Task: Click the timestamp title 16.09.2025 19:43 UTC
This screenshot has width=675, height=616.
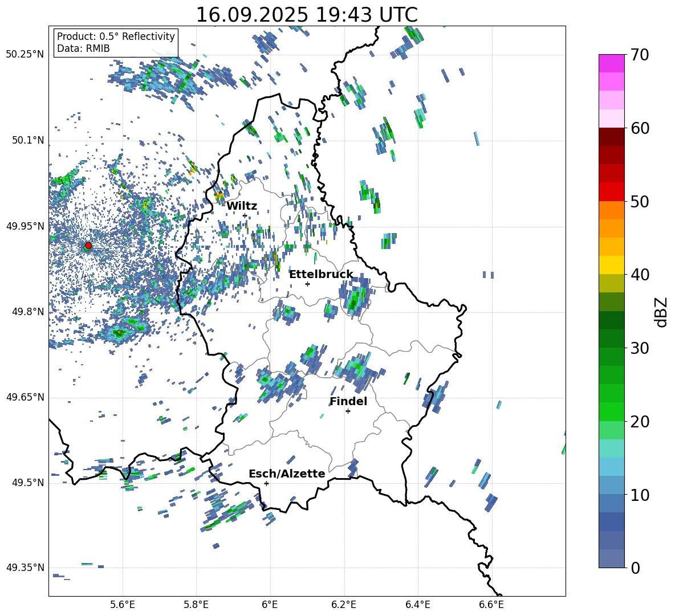Action: click(x=307, y=15)
